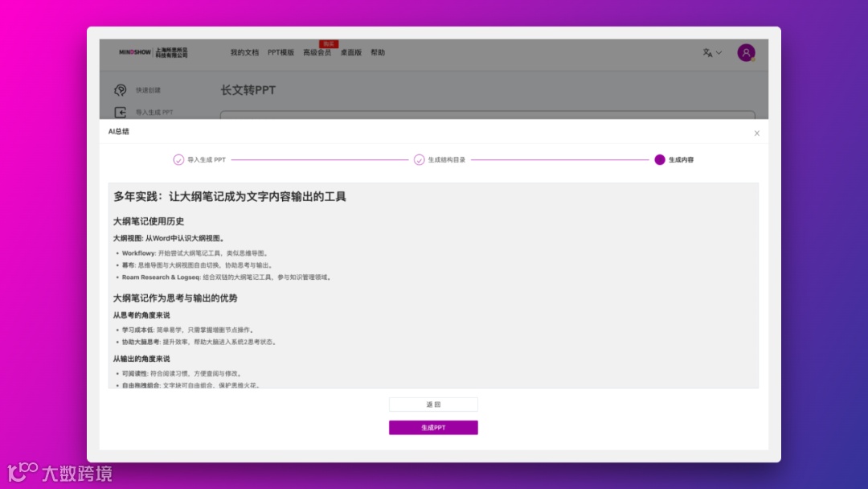868x489 pixels.
Task: Open 帮助 menu item
Action: pyautogui.click(x=378, y=52)
